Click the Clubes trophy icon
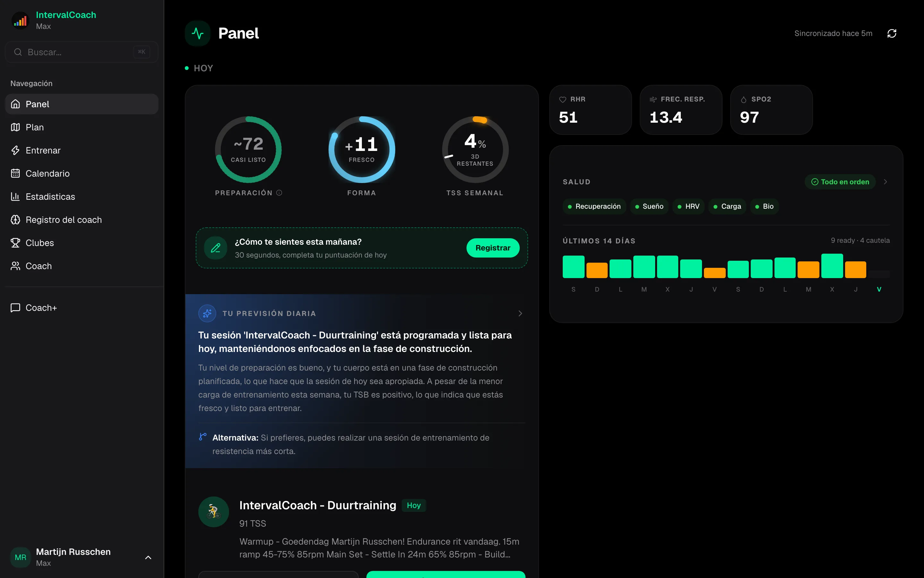 click(15, 243)
